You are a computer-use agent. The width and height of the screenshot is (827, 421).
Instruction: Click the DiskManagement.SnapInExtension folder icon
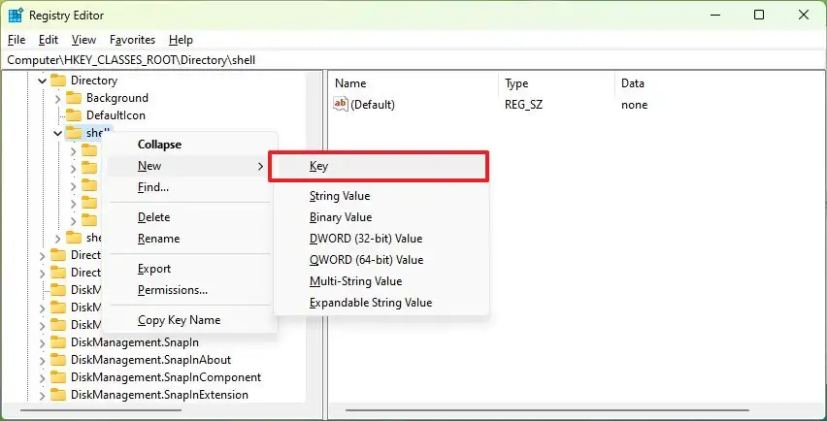click(x=58, y=395)
